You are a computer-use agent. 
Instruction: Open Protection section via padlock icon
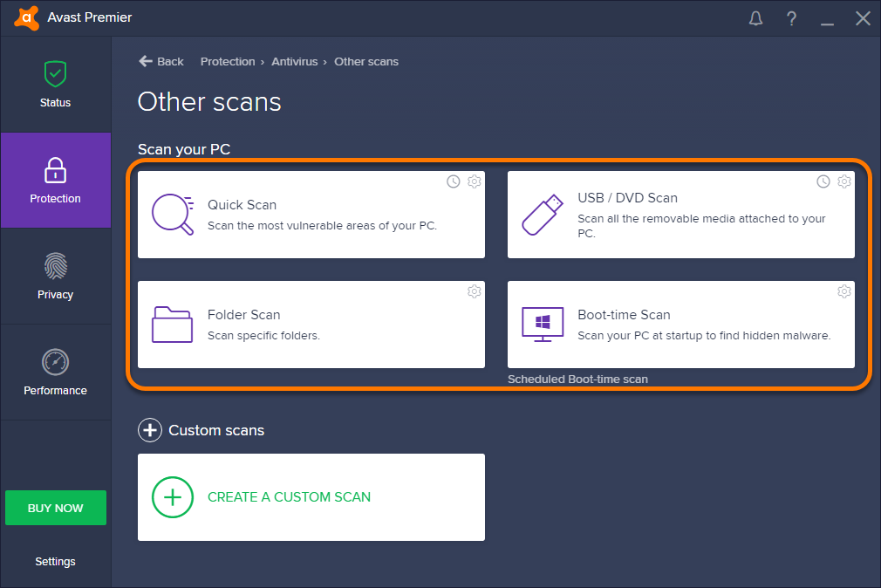pos(55,169)
